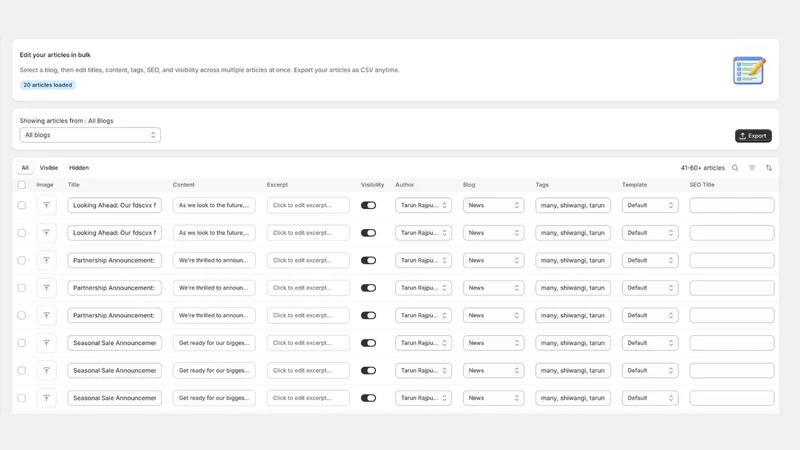The height and width of the screenshot is (450, 800).
Task: Click the Tags column header
Action: 542,185
